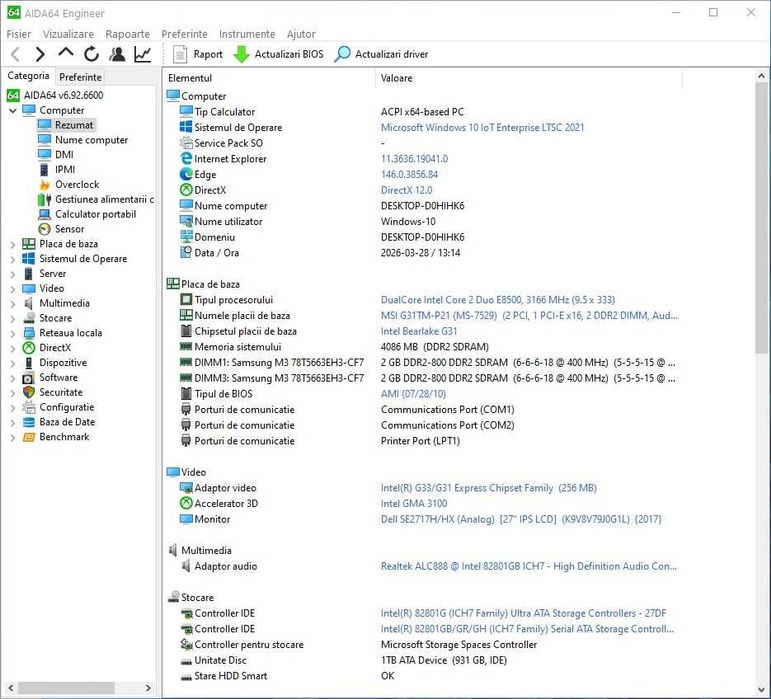This screenshot has width=771, height=699.
Task: Click the Actualizari driver magnifier icon
Action: click(342, 54)
